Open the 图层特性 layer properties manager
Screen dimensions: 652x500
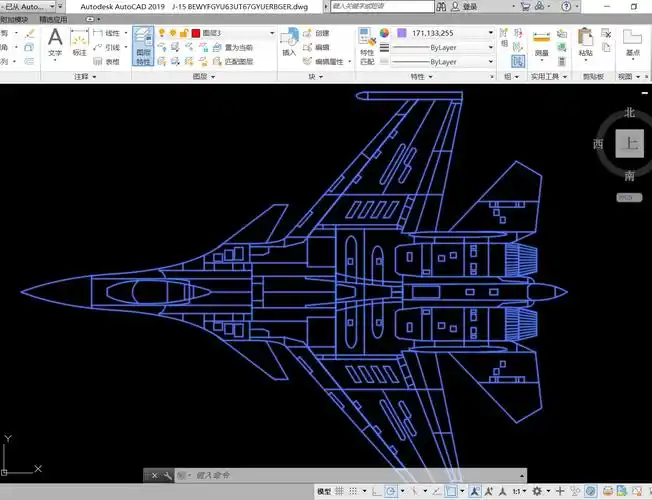point(143,46)
